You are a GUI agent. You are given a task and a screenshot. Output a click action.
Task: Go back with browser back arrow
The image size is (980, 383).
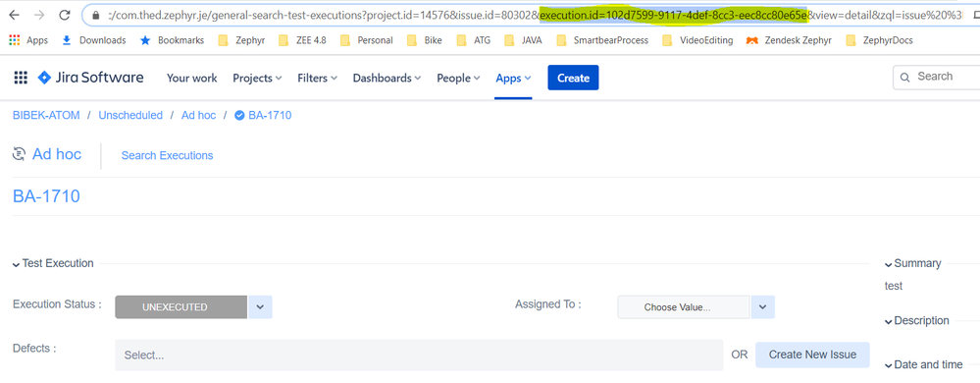point(15,15)
